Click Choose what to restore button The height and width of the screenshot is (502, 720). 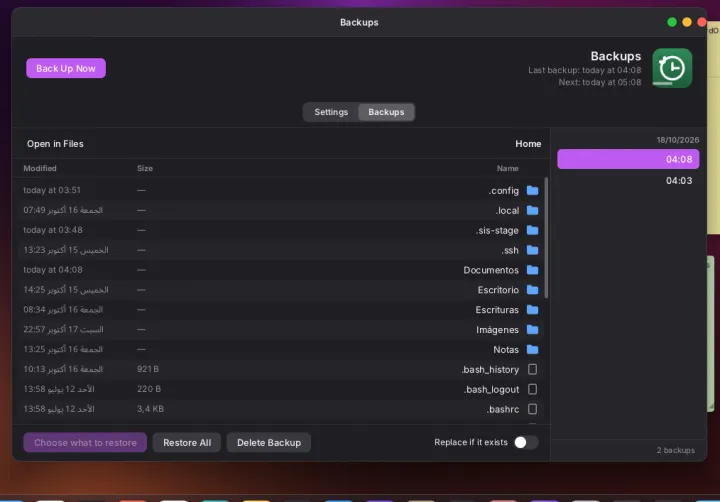pos(85,442)
